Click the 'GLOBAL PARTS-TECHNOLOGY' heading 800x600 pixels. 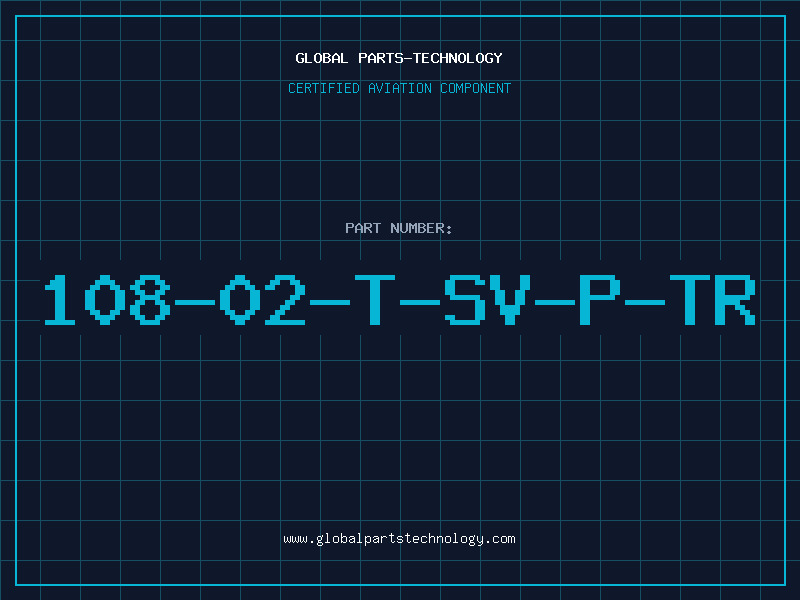tap(399, 58)
